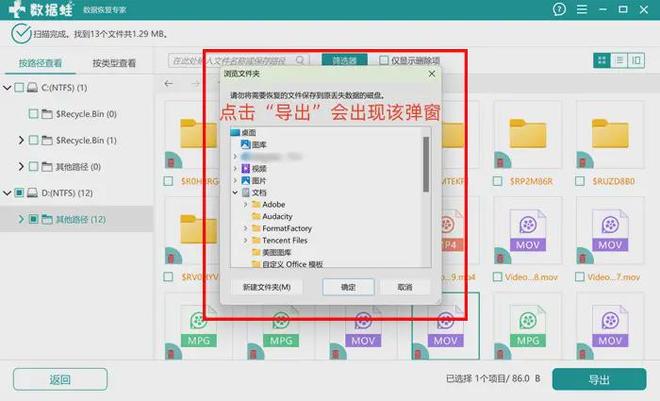Expand the 视频 node chevron
660x401 pixels.
(x=235, y=168)
